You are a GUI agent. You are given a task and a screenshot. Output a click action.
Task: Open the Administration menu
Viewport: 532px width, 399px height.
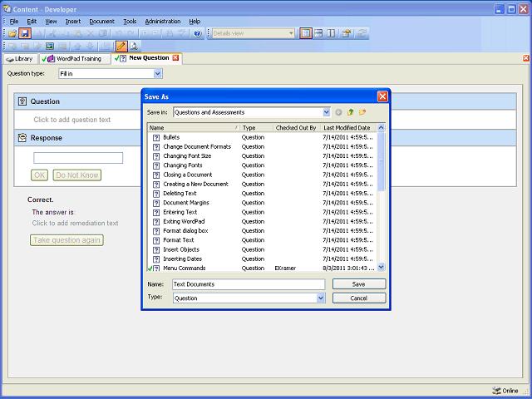coord(163,22)
